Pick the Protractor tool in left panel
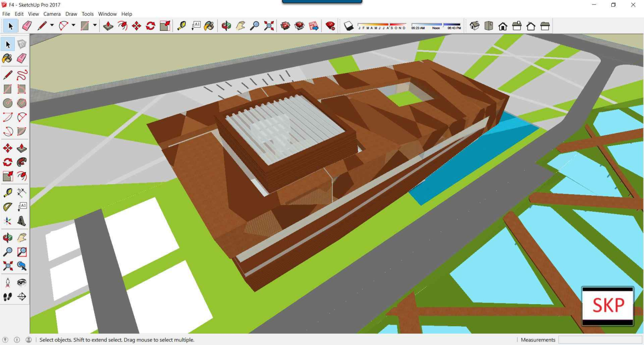 pyautogui.click(x=8, y=207)
